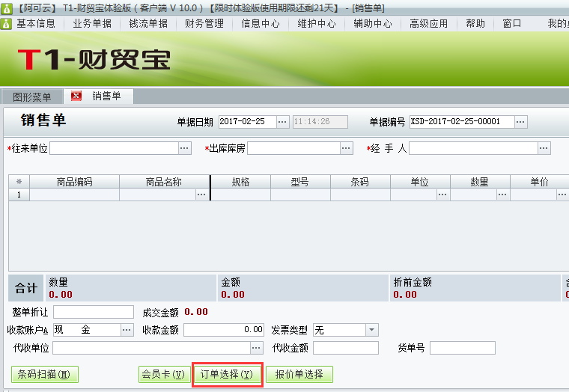Open ellipsis in the 单价 cell

point(562,195)
